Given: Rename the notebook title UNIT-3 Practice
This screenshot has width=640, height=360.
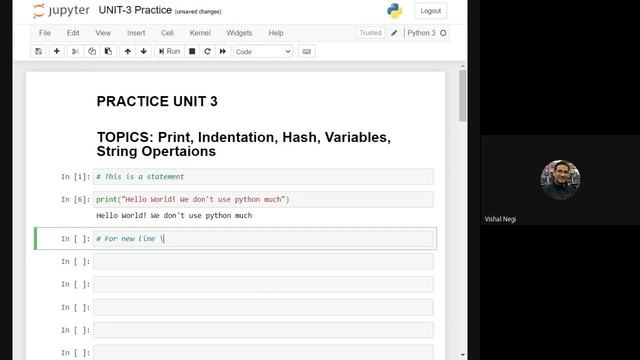Looking at the screenshot, I should click(135, 10).
